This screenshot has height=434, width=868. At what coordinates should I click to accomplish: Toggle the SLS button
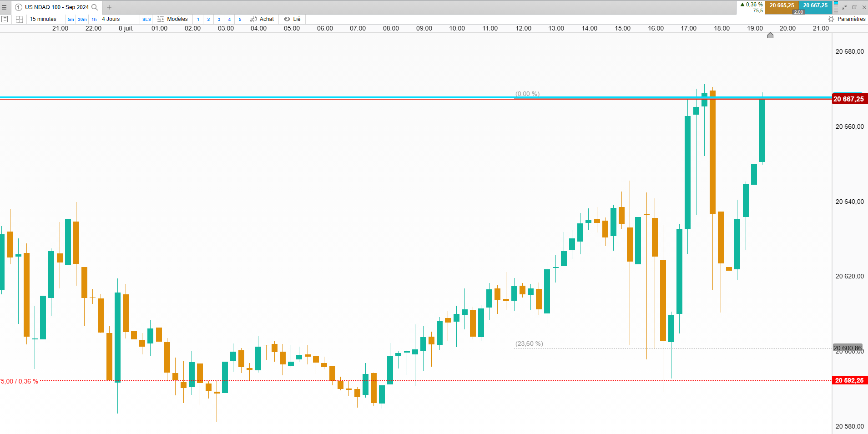click(x=146, y=19)
